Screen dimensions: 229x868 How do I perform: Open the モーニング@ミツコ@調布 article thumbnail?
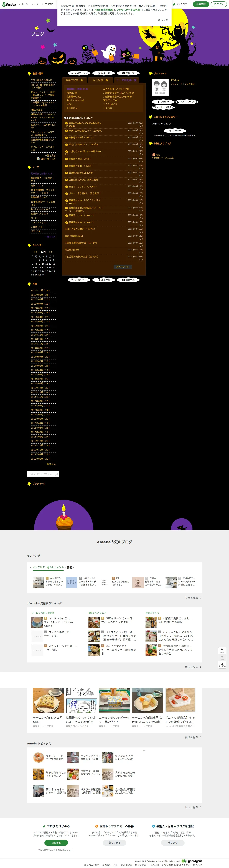[48, 700]
